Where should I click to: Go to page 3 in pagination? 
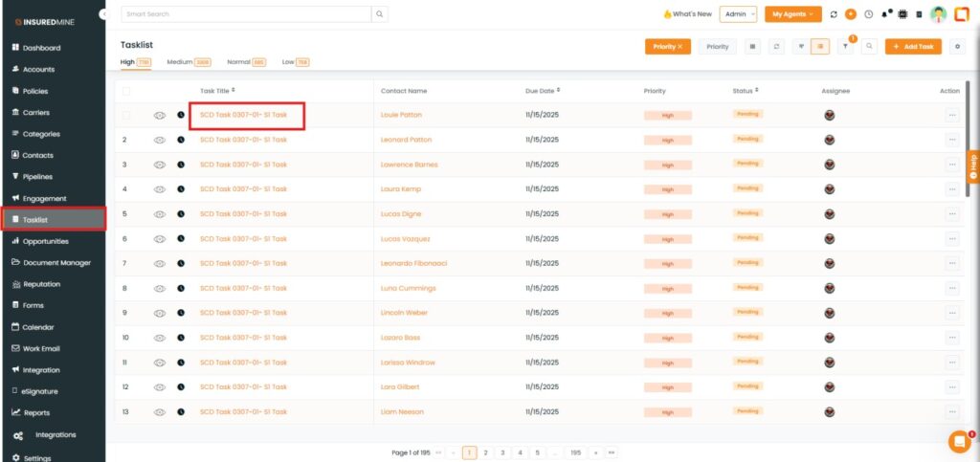(x=501, y=451)
